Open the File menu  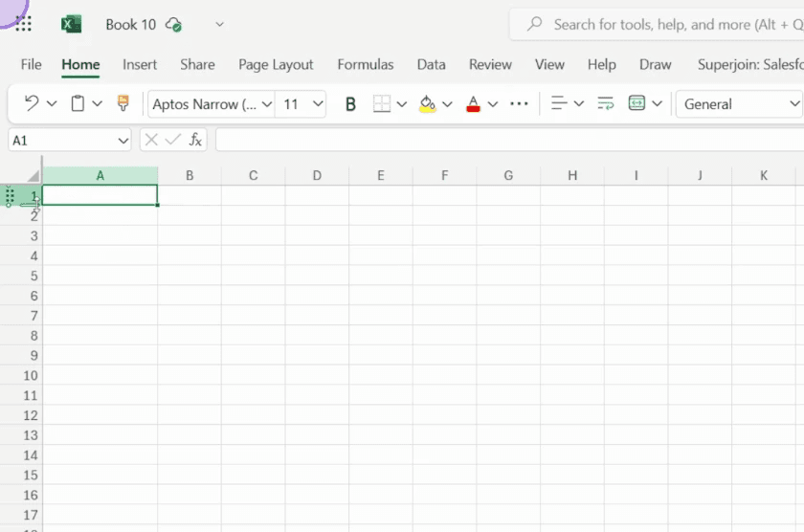coord(31,64)
